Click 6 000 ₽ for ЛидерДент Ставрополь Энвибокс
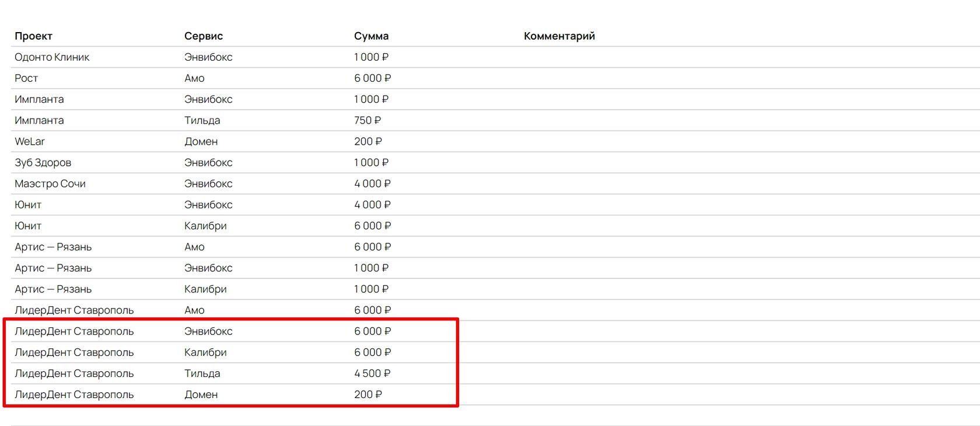980x426 pixels. click(372, 331)
